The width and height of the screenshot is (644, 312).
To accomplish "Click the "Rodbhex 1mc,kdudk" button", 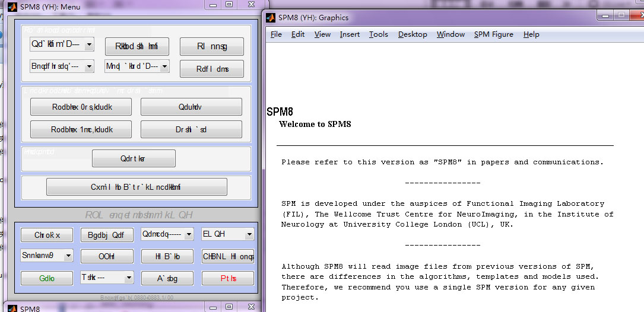I will point(81,129).
